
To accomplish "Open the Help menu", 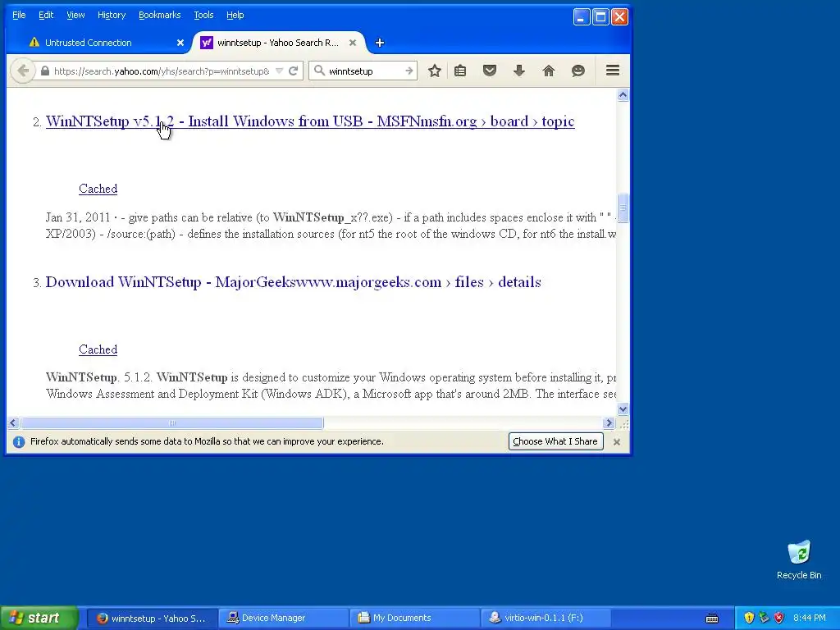I will [x=235, y=15].
